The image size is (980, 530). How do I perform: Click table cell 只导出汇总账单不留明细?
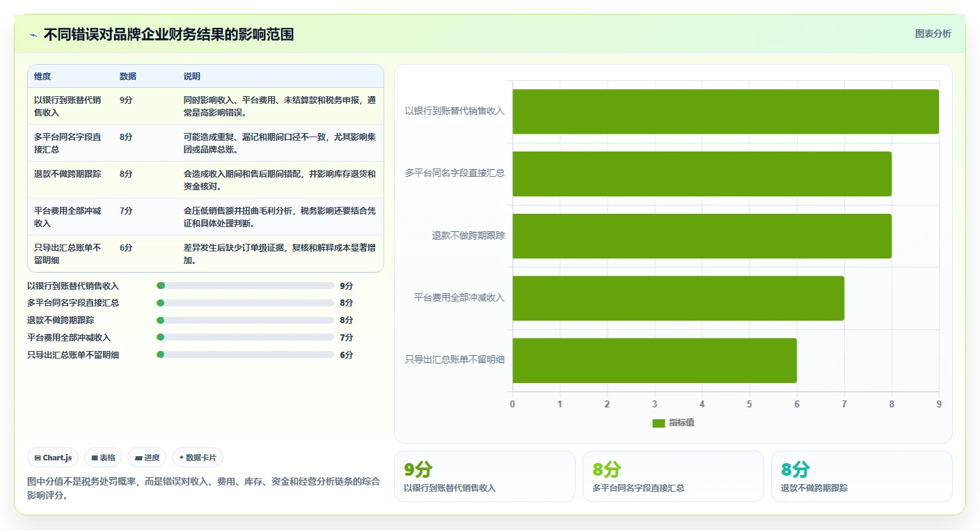[68, 254]
